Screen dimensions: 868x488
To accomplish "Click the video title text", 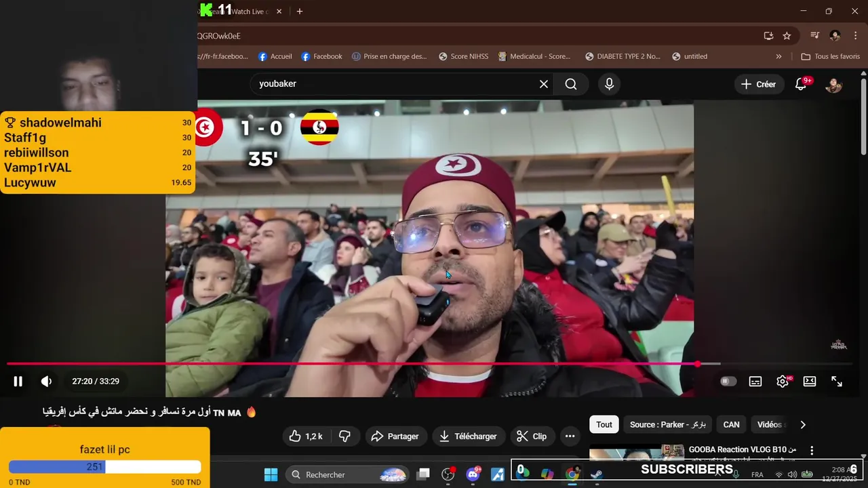I will click(150, 412).
